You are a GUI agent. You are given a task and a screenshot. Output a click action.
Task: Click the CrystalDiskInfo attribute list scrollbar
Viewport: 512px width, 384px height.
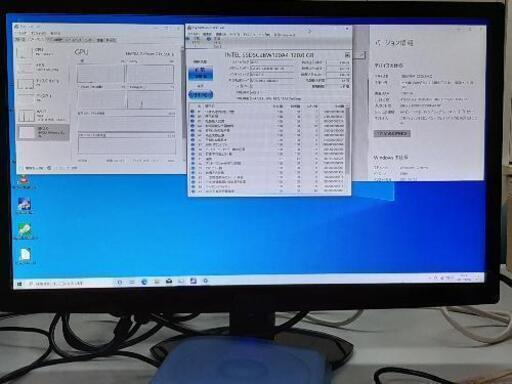(x=347, y=140)
